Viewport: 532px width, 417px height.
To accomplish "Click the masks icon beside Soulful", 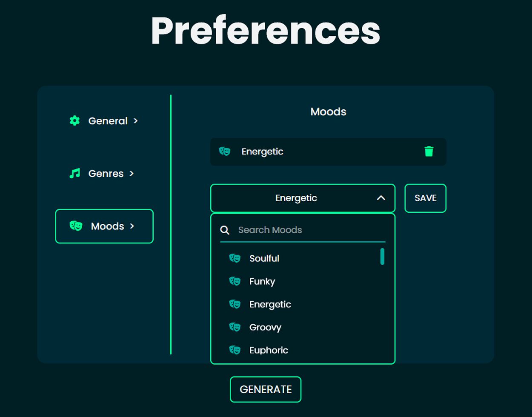I will [x=235, y=258].
